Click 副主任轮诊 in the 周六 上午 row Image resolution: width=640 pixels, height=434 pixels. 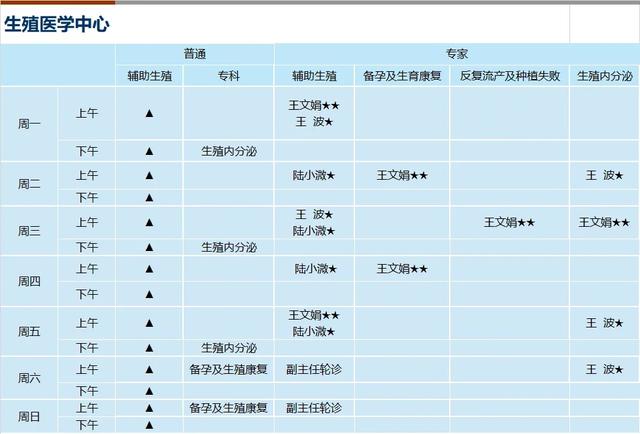point(314,369)
